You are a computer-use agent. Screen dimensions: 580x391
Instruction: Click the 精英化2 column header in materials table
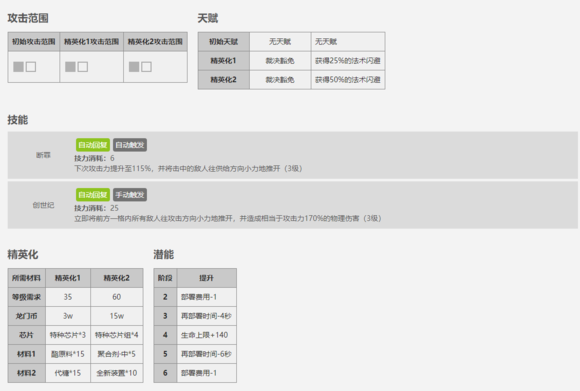point(117,278)
